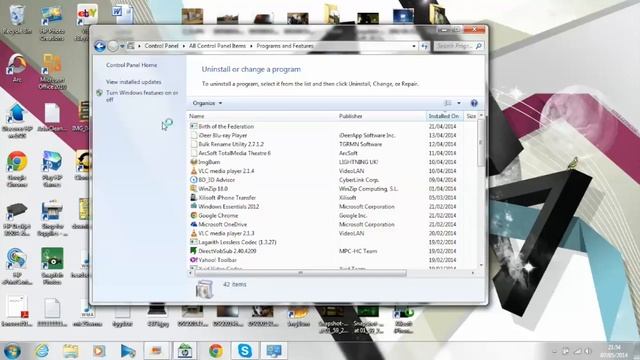
Task: Click Control Panel breadcrumb
Action: tap(162, 46)
